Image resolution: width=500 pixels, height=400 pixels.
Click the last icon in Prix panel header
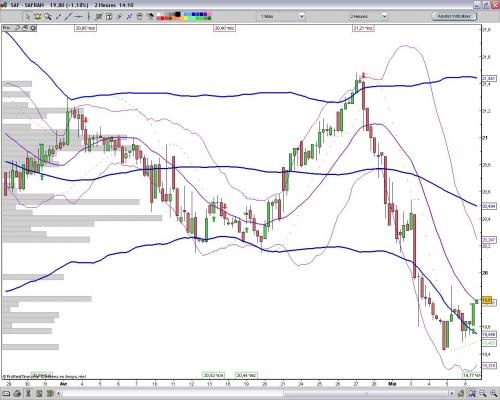pyautogui.click(x=33, y=28)
